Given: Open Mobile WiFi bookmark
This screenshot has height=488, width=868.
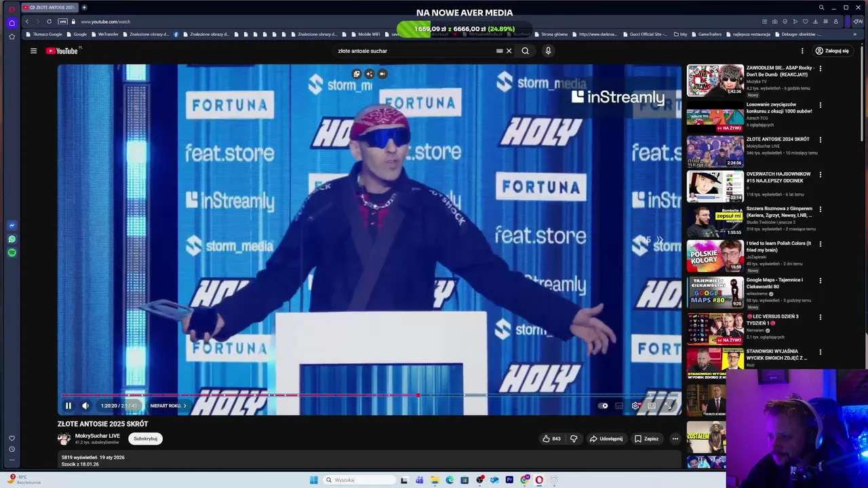Looking at the screenshot, I should pos(366,34).
